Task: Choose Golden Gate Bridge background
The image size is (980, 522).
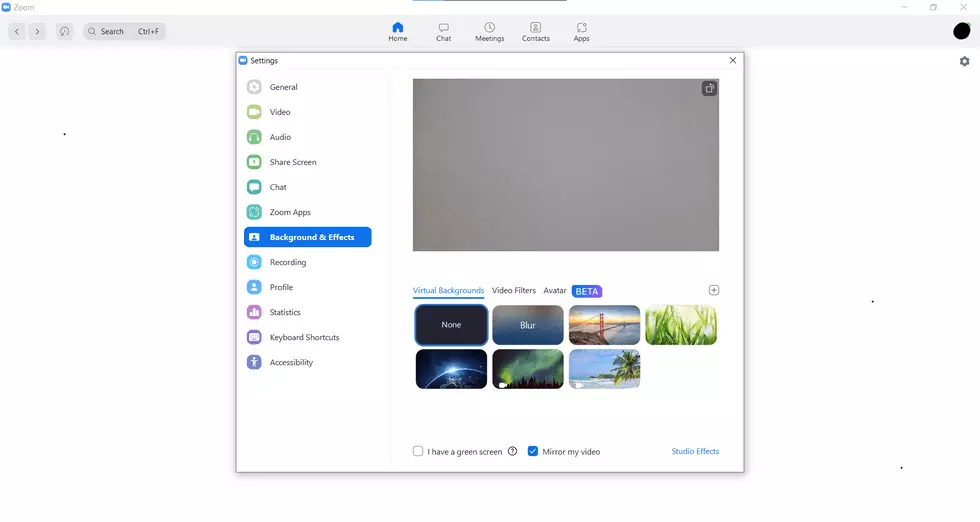Action: [604, 325]
